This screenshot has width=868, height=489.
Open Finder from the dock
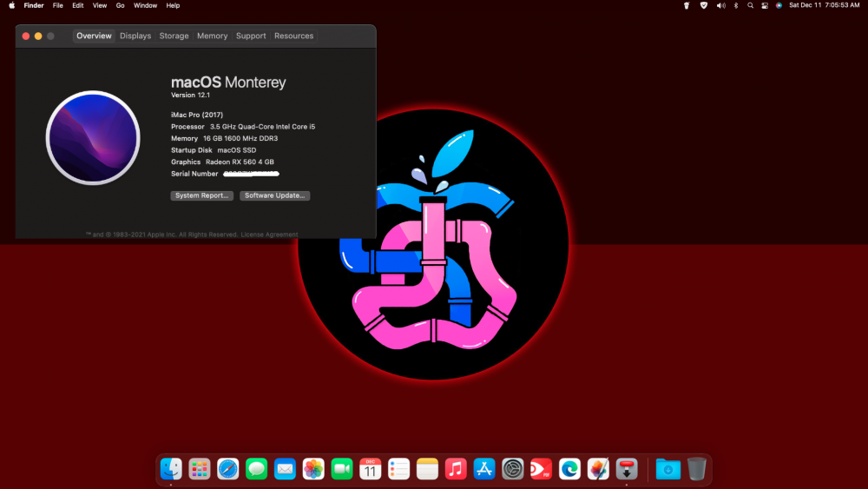coord(171,469)
